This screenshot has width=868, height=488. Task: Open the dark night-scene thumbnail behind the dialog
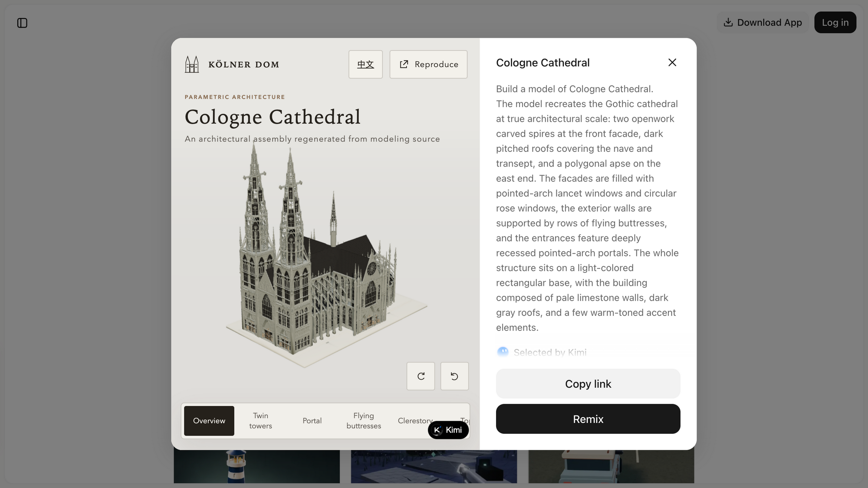pyautogui.click(x=434, y=466)
